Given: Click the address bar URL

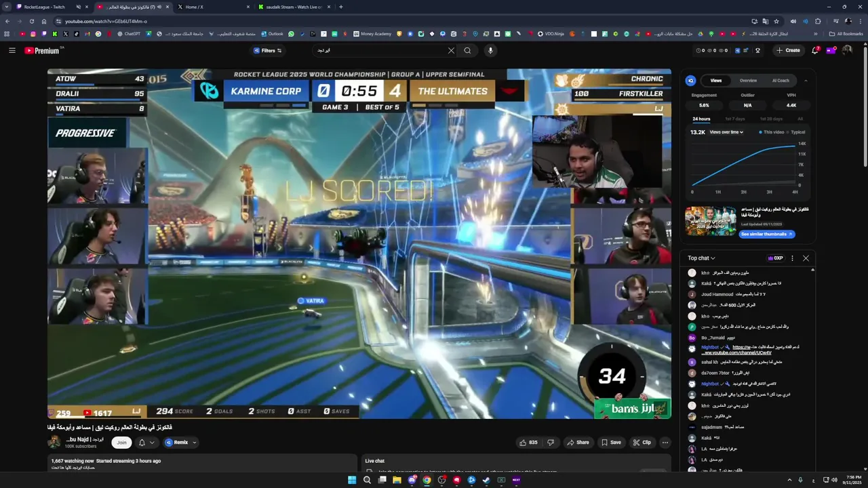Looking at the screenshot, I should click(106, 21).
